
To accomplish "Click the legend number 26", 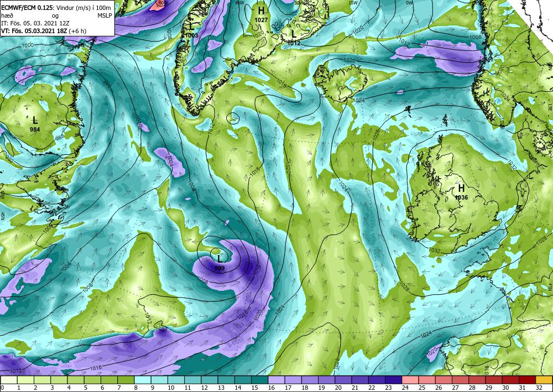I will (x=438, y=388).
